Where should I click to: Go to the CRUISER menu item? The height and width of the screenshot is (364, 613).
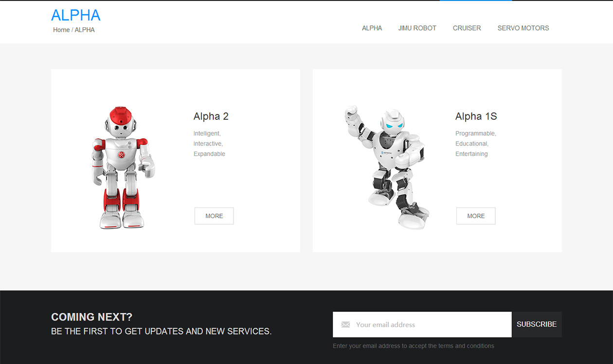pos(467,28)
